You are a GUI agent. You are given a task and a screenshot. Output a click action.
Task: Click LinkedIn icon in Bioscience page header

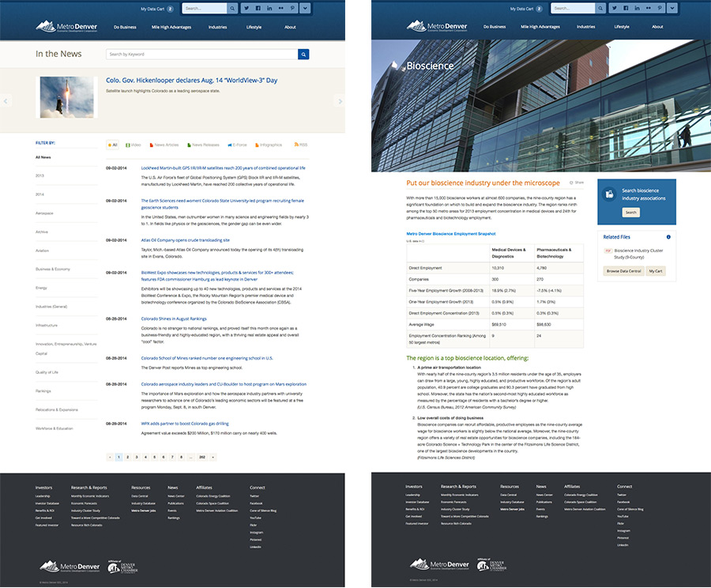coord(637,8)
